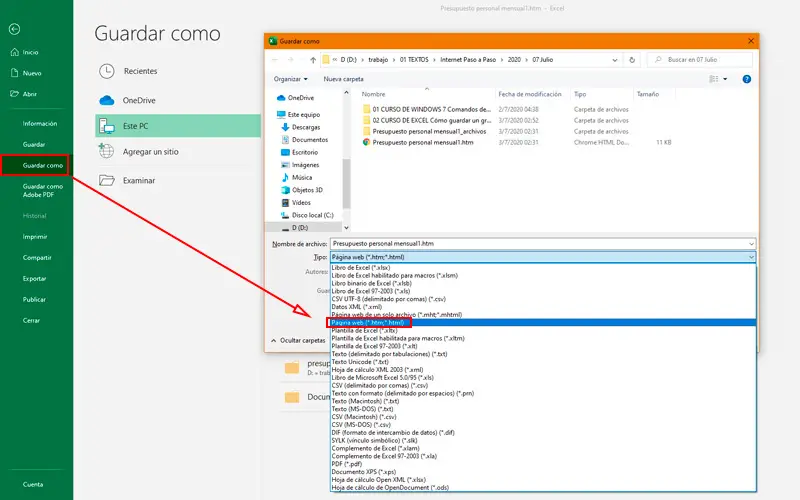This screenshot has width=800, height=500.
Task: Click Guardar in the sidebar
Action: pyautogui.click(x=34, y=144)
